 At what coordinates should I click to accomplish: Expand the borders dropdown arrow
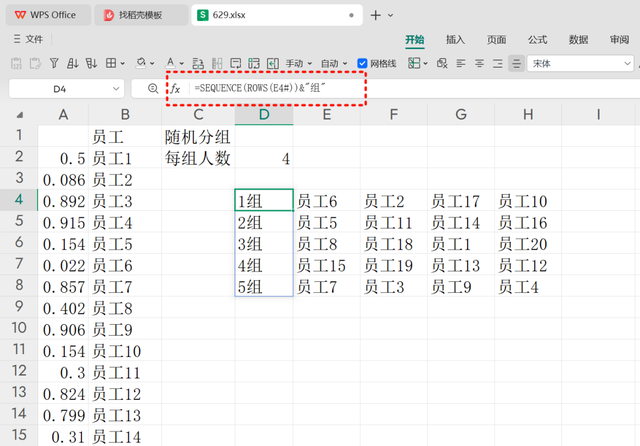[122, 64]
